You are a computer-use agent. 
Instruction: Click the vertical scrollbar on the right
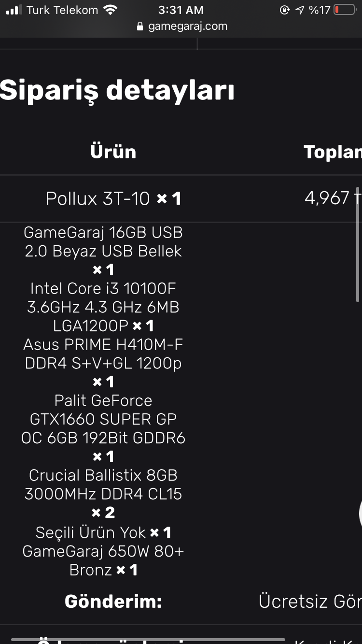tap(358, 244)
